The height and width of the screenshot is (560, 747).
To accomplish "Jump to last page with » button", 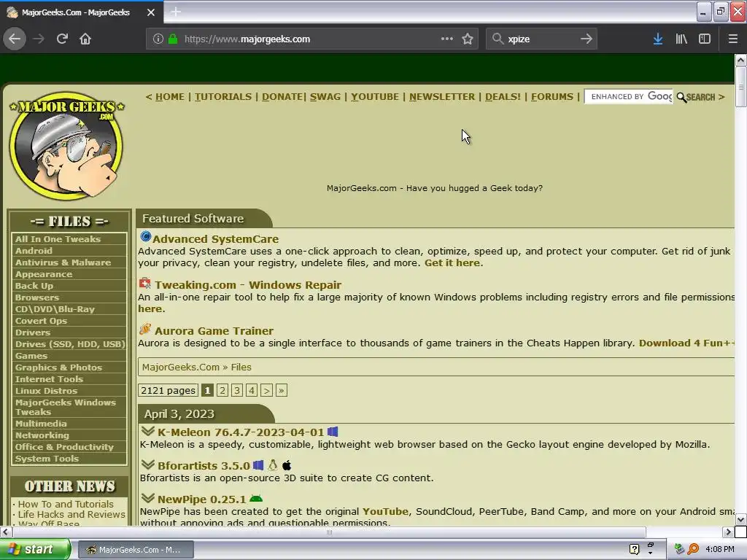I will pos(281,391).
